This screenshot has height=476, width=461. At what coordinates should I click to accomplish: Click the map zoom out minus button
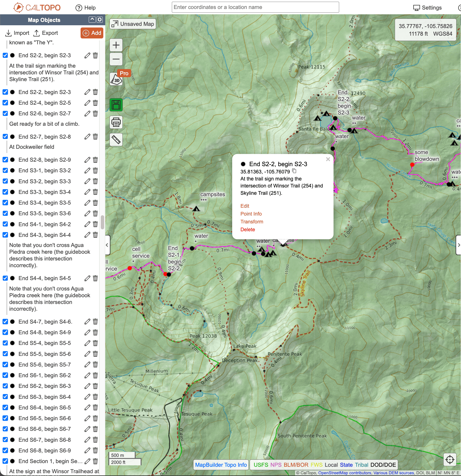pos(116,59)
